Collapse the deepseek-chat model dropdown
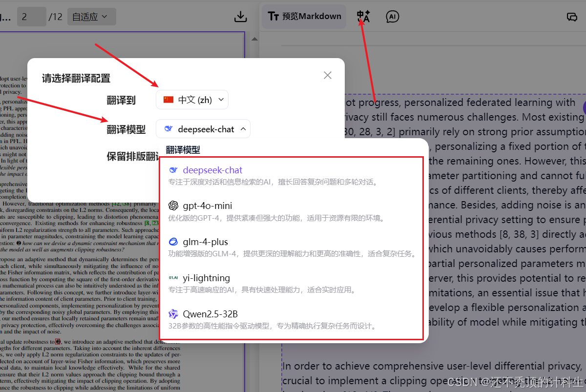The height and width of the screenshot is (392, 586). 203,129
